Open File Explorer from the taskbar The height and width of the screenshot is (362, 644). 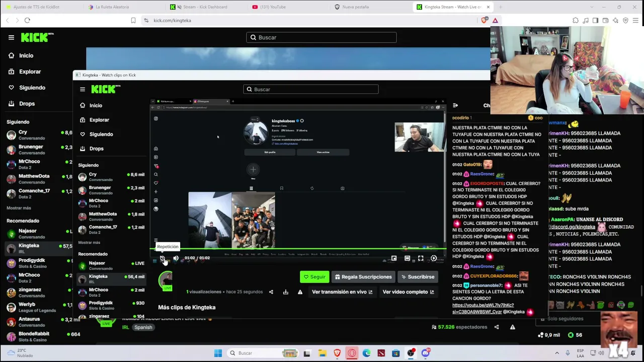pos(322,353)
